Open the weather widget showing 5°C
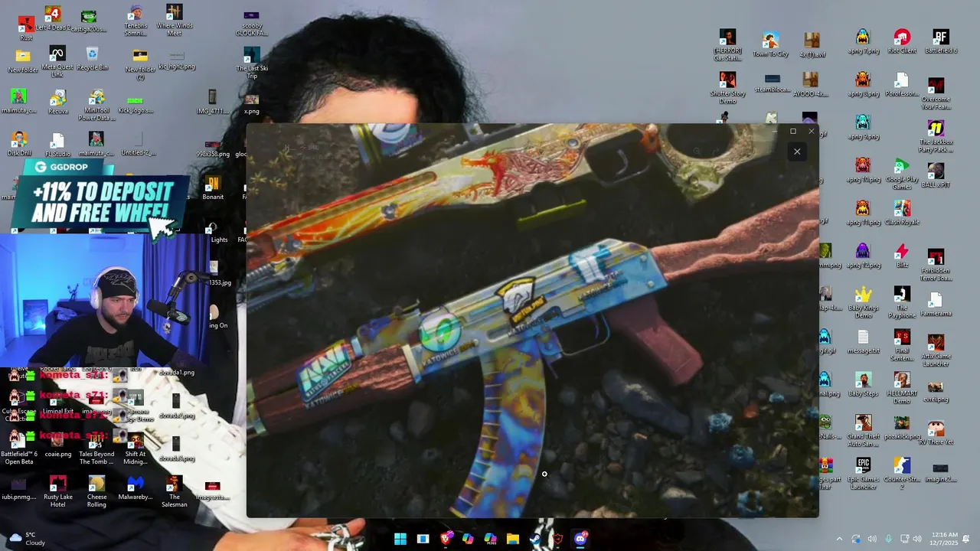This screenshot has width=980, height=551. pyautogui.click(x=27, y=539)
